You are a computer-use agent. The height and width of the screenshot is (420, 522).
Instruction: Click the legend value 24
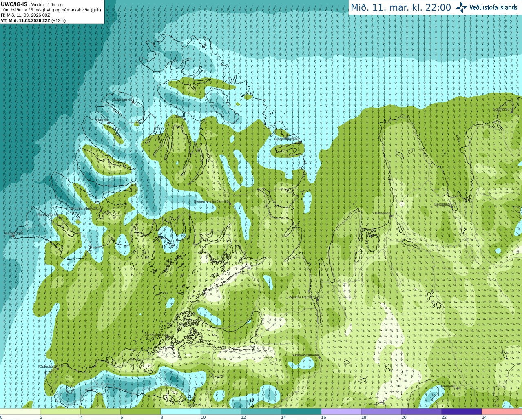(x=484, y=417)
